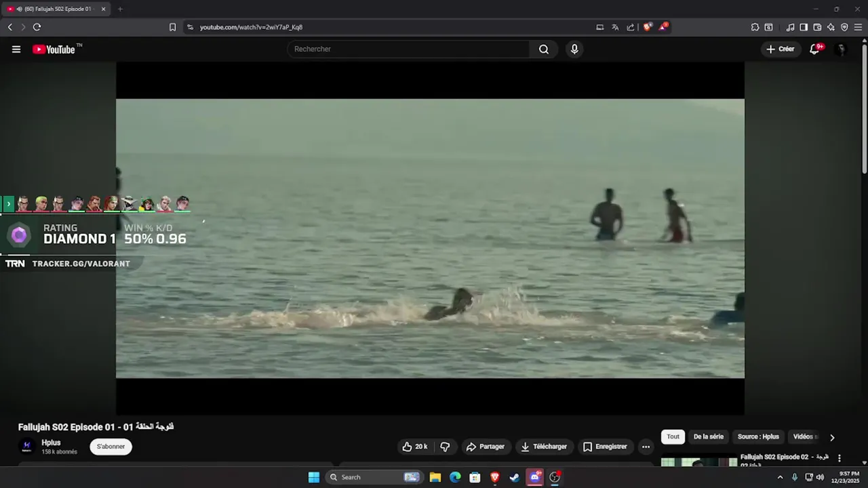Open the music note playlist icon in toolbar

tap(790, 27)
